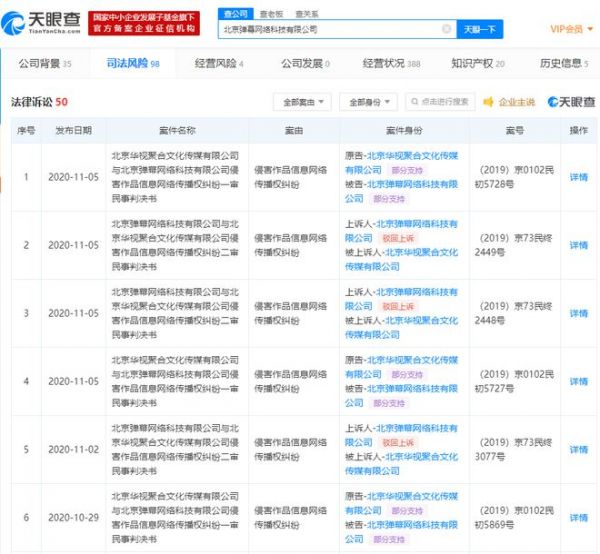Image resolution: width=600 pixels, height=554 pixels.
Task: Click the 天眼查 logo in the header
Action: [x=38, y=22]
